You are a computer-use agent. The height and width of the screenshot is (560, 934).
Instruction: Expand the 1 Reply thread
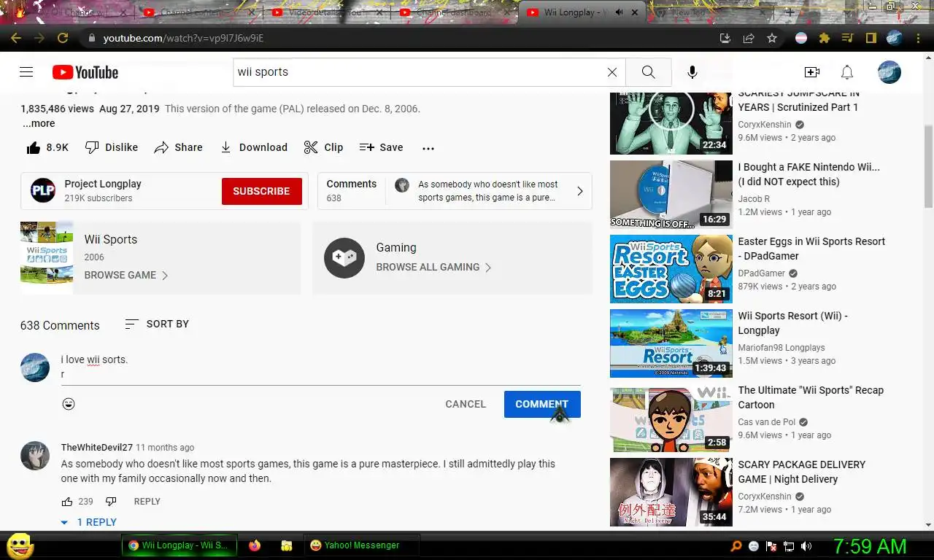(89, 522)
